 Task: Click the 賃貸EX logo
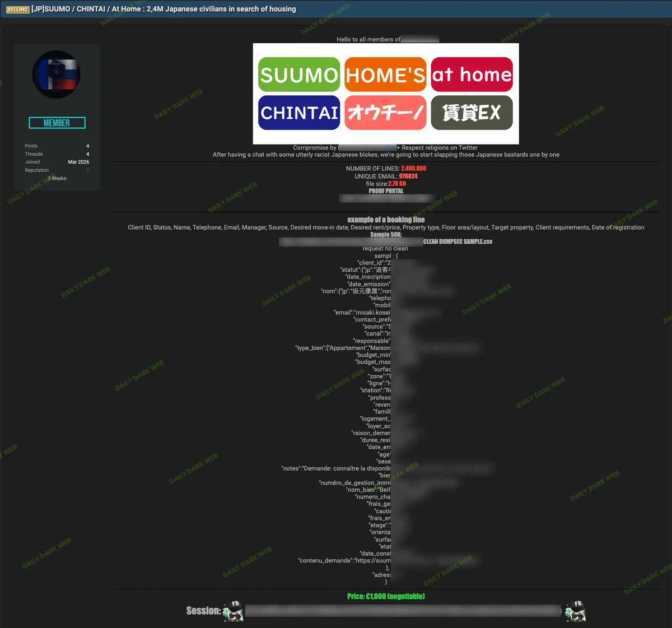[472, 113]
